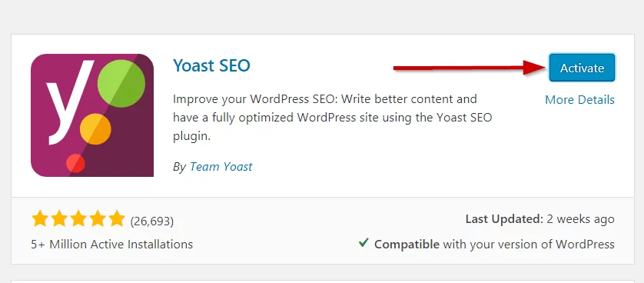The width and height of the screenshot is (644, 283).
Task: Click the small red circle in Yoast logo
Action: click(75, 163)
